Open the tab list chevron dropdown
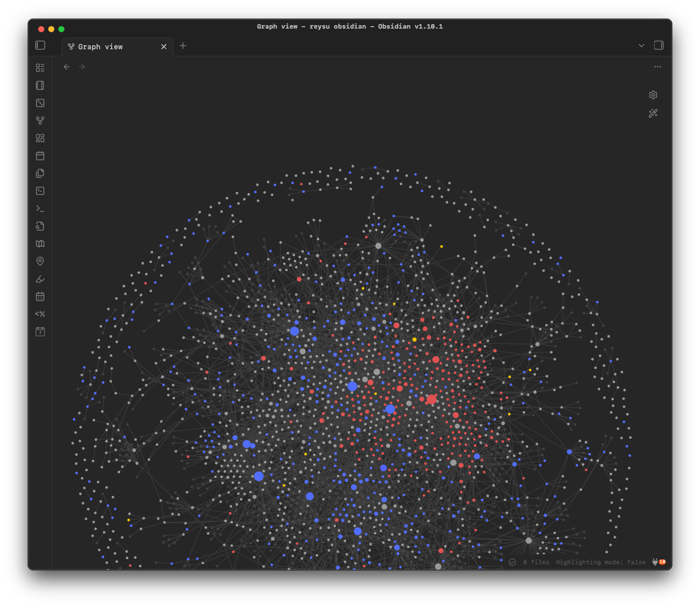 click(x=641, y=45)
